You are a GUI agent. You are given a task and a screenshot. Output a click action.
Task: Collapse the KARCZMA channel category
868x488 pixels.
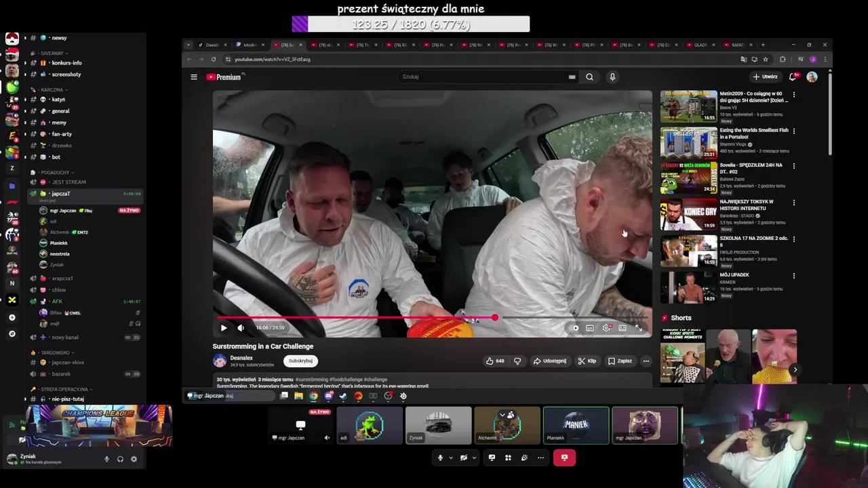pyautogui.click(x=52, y=89)
